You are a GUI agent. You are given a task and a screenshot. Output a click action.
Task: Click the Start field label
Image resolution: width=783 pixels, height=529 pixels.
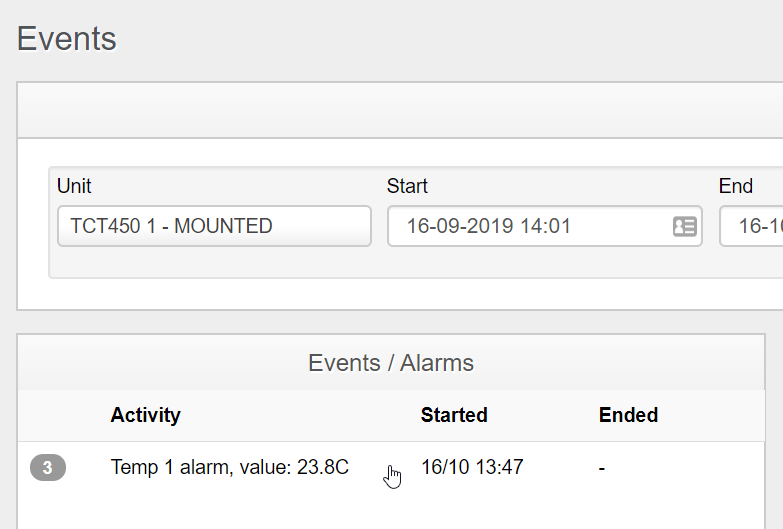pos(407,186)
